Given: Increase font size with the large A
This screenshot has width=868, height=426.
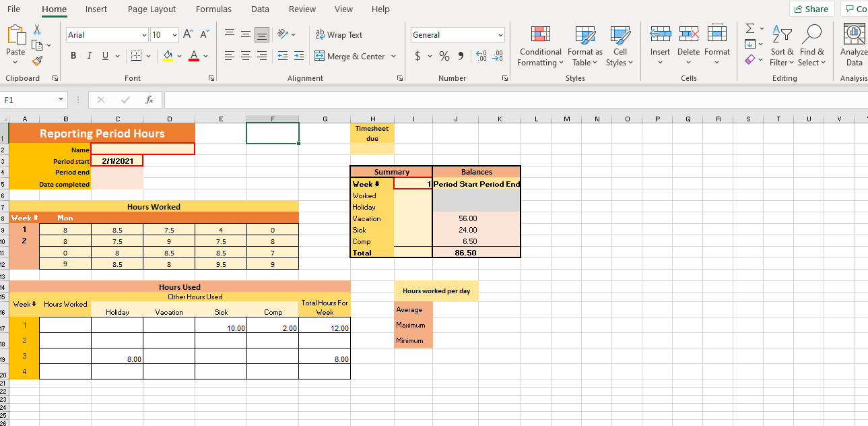Looking at the screenshot, I should pos(189,34).
